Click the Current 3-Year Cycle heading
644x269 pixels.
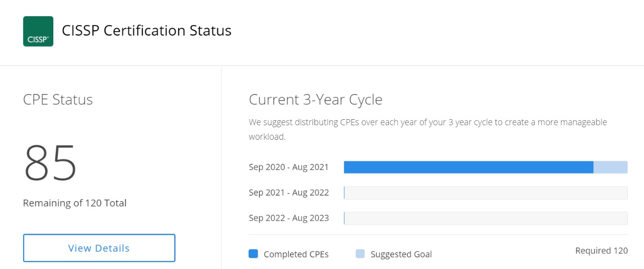[x=315, y=100]
